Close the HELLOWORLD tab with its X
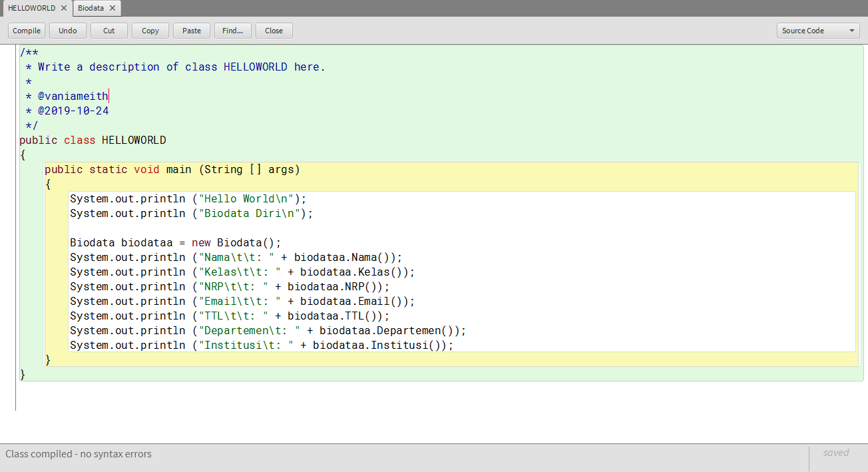The height and width of the screenshot is (472, 868). point(64,9)
